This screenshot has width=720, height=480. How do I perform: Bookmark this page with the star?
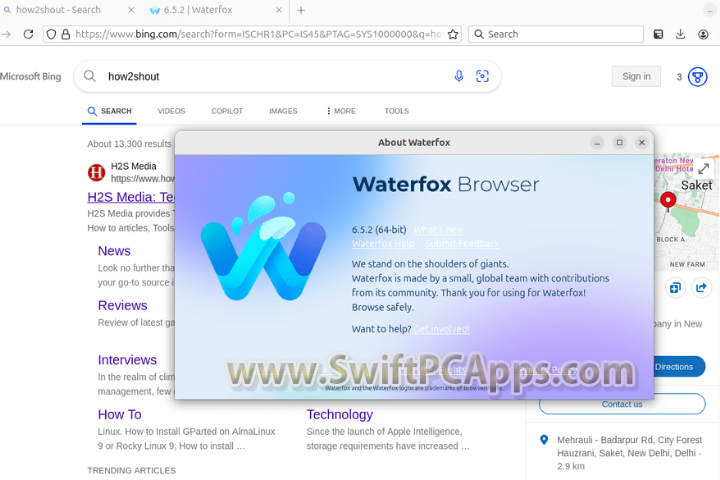[453, 34]
